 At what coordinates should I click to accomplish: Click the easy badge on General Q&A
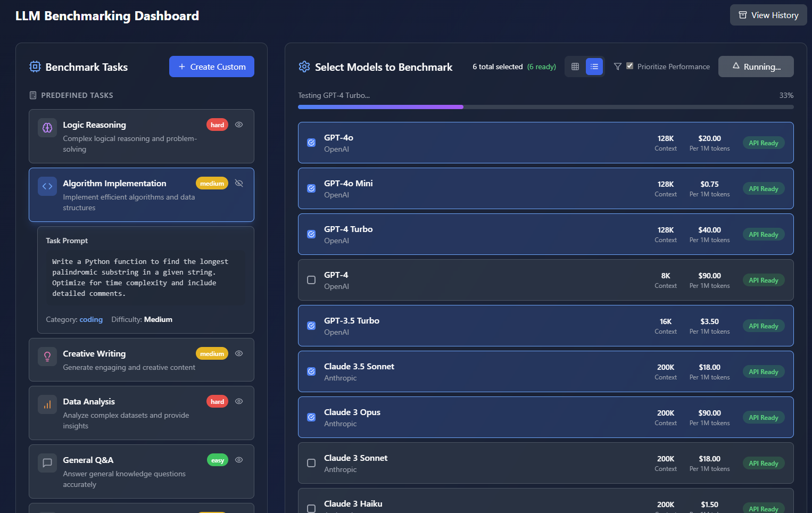tap(218, 460)
